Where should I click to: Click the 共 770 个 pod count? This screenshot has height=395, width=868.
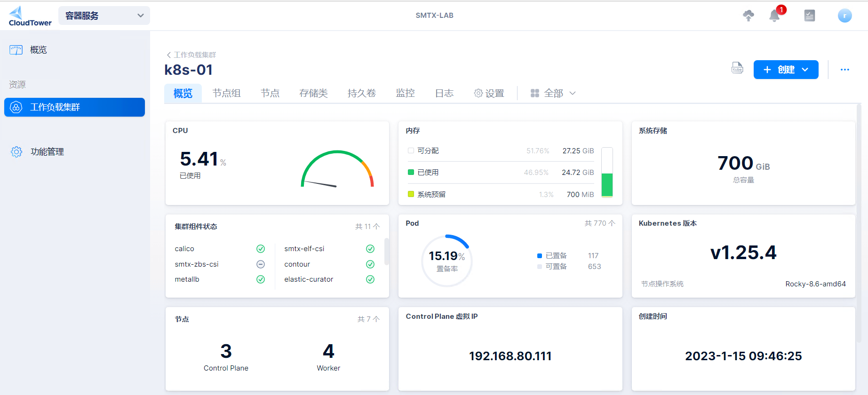click(600, 223)
